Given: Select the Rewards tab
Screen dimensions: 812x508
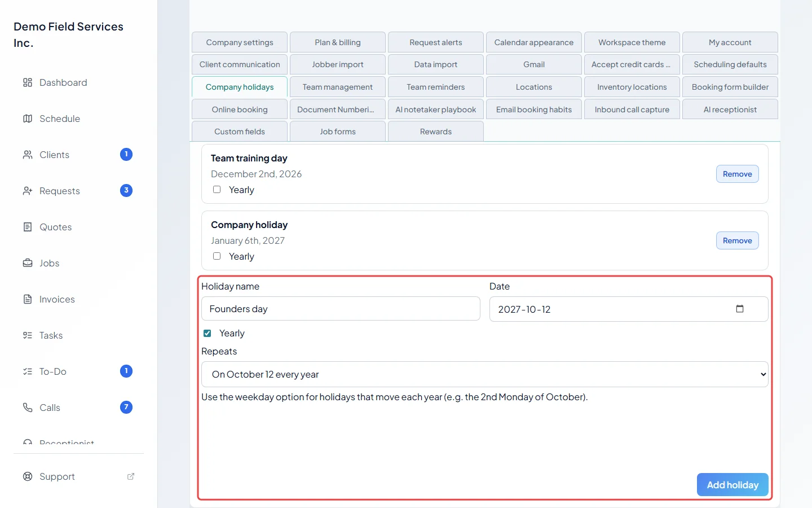Looking at the screenshot, I should tap(436, 132).
